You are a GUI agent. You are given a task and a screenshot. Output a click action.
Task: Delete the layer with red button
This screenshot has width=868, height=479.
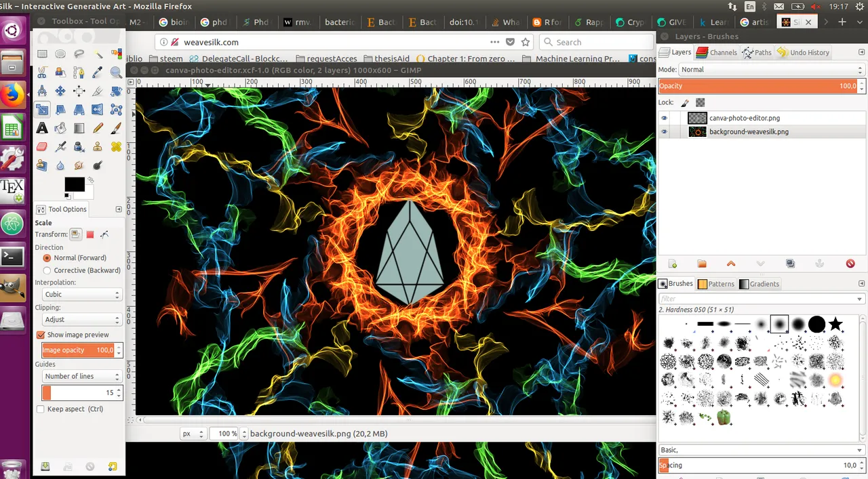click(850, 264)
